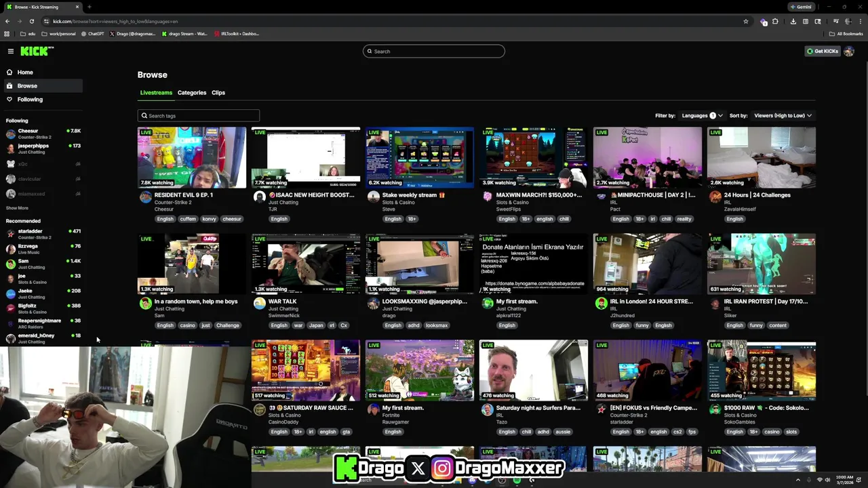The height and width of the screenshot is (488, 868).
Task: Click ZavalaHimself streamer avatar icon
Action: [x=715, y=197]
